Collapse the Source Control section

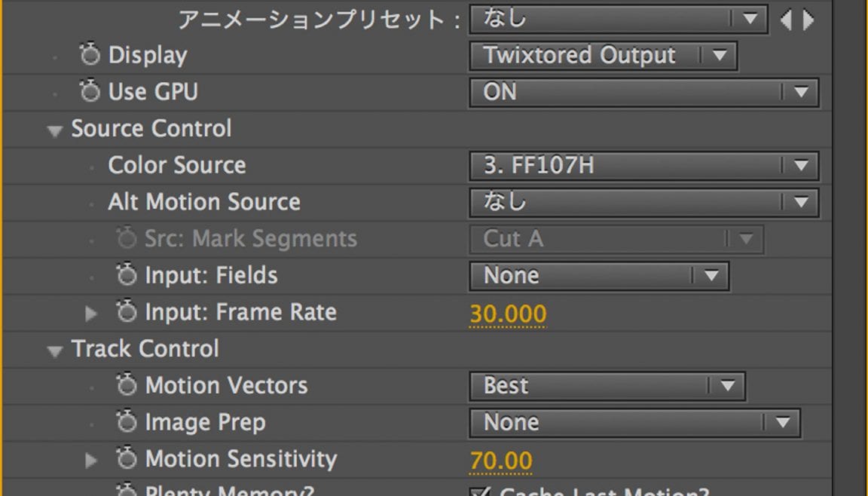tap(53, 129)
